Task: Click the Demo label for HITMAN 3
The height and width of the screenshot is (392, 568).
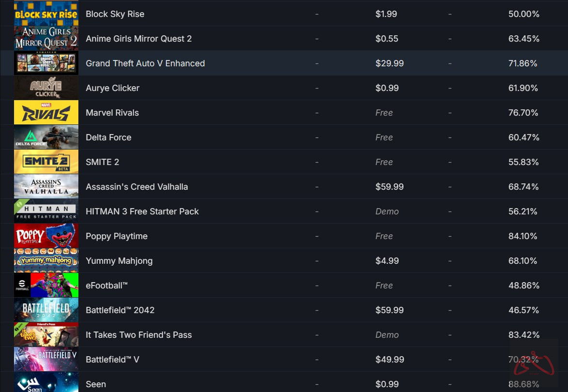Action: pyautogui.click(x=387, y=211)
